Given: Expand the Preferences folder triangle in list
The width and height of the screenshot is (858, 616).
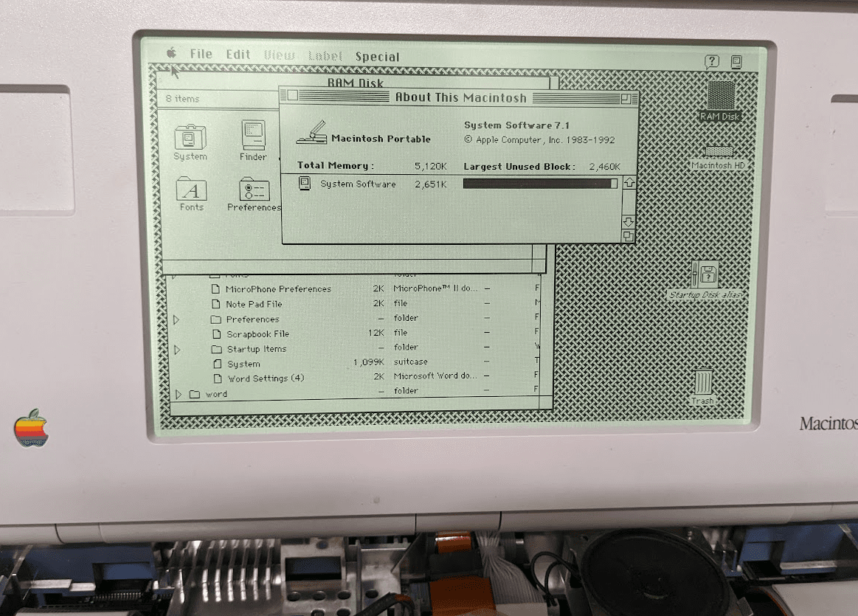Looking at the screenshot, I should click(x=176, y=319).
